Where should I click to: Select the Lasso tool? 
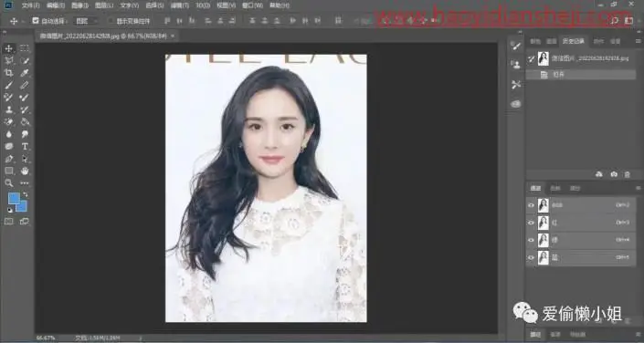tap(8, 61)
